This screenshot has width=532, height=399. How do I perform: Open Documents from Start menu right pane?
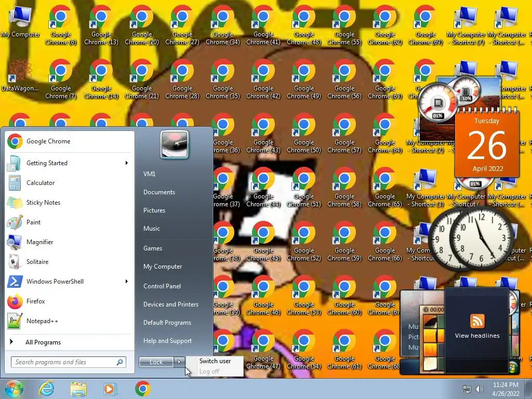[159, 192]
